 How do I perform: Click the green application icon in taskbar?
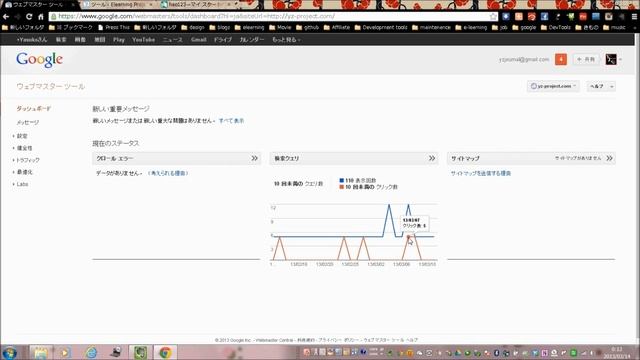(140, 352)
